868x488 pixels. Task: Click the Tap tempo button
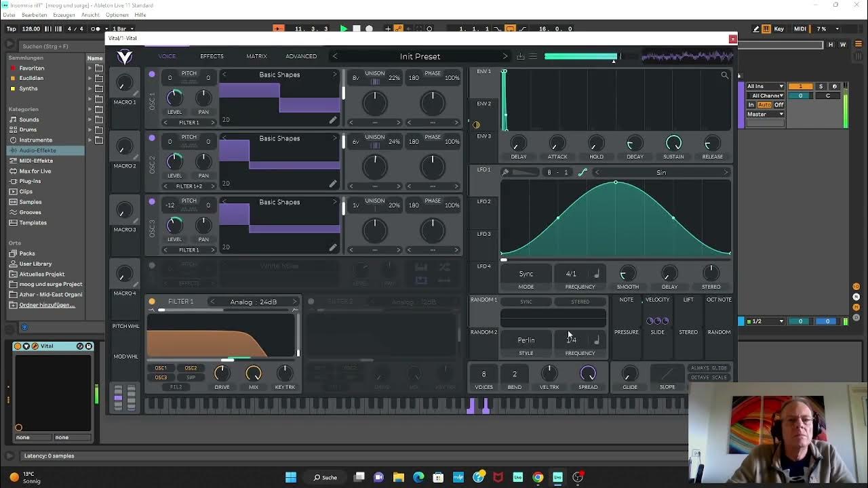click(11, 28)
